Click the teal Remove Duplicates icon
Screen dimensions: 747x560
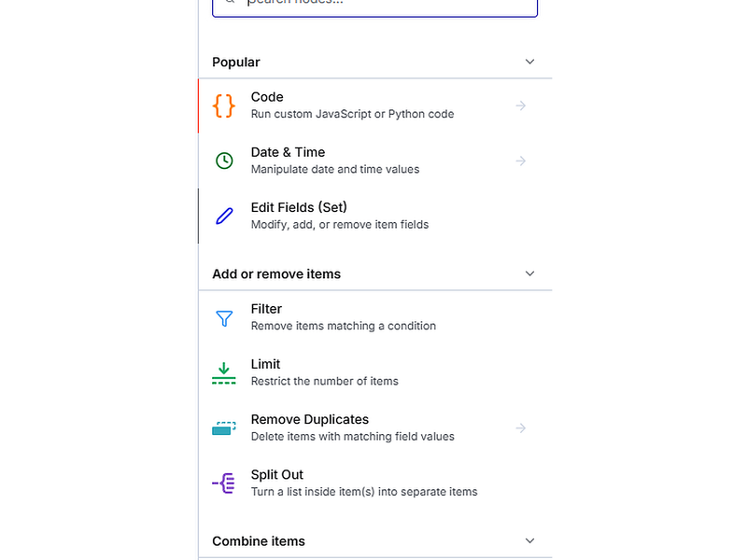click(224, 428)
